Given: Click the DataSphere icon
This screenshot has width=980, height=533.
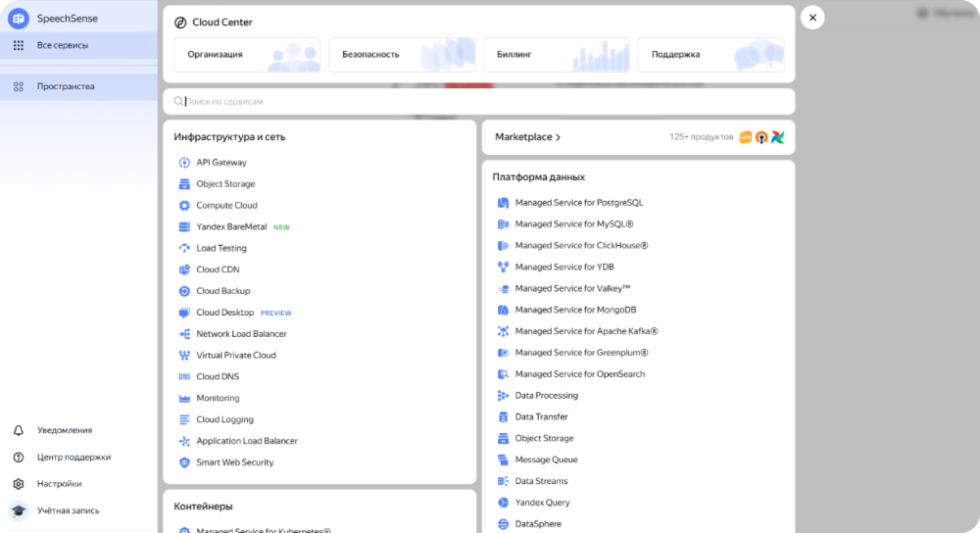Looking at the screenshot, I should coord(503,524).
